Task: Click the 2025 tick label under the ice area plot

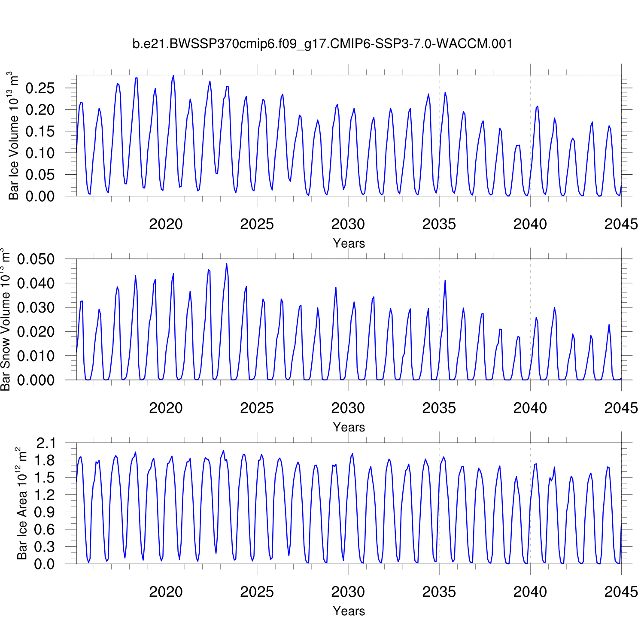Action: pos(257,592)
